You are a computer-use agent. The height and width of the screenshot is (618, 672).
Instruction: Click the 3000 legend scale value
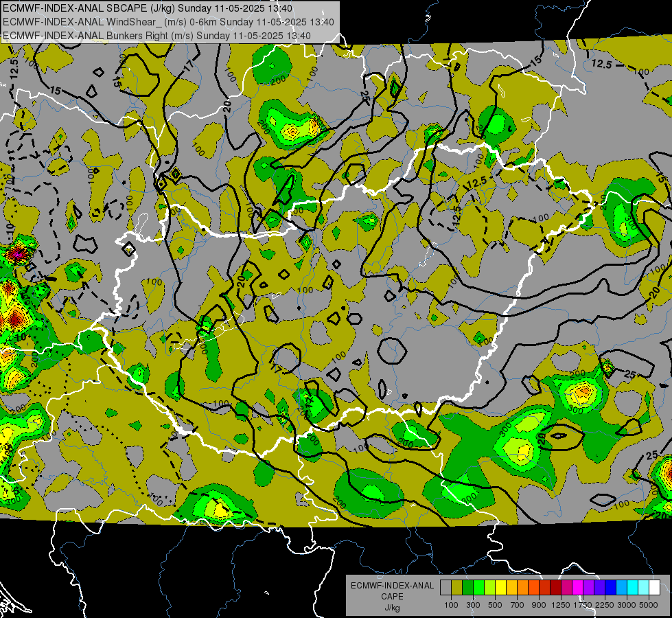click(x=627, y=605)
